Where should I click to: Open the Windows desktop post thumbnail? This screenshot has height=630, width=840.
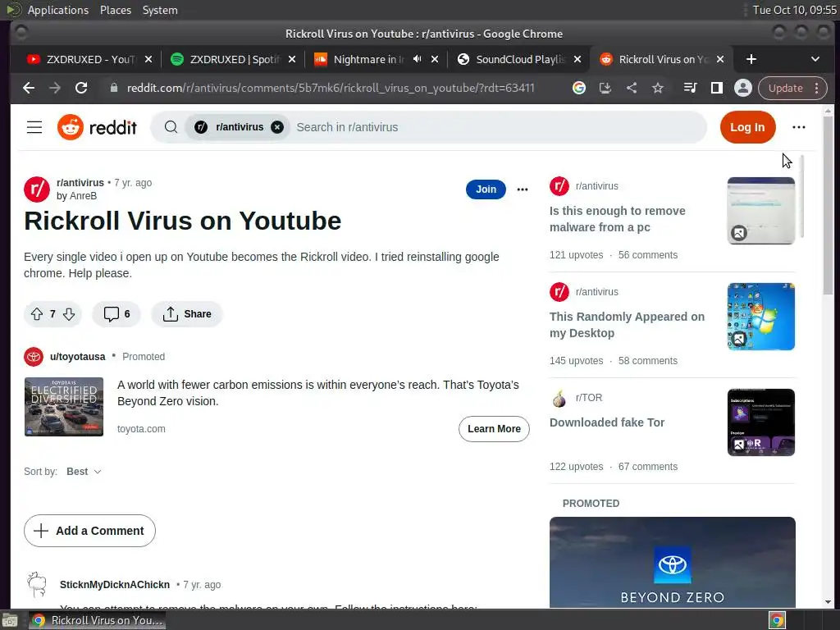[760, 317]
